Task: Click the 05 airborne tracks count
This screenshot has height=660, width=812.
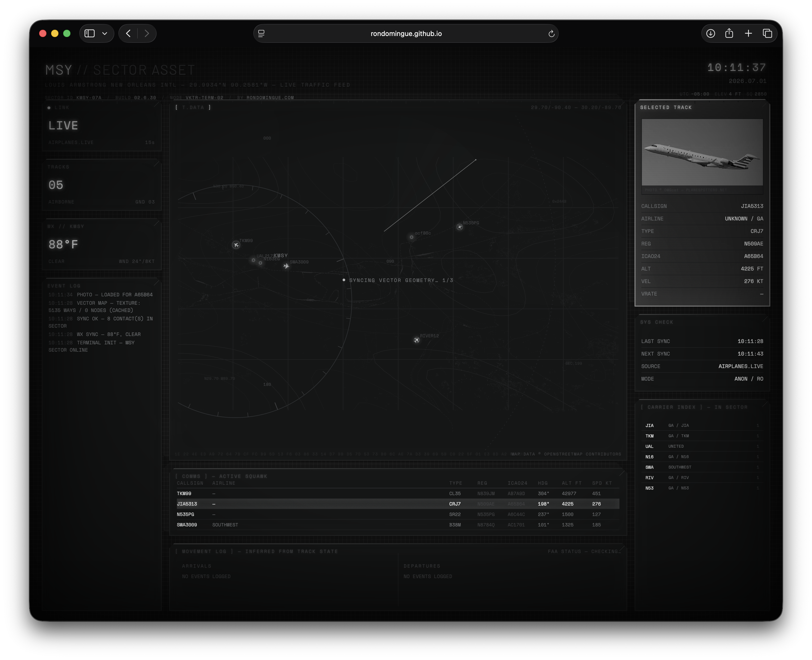Action: tap(56, 185)
